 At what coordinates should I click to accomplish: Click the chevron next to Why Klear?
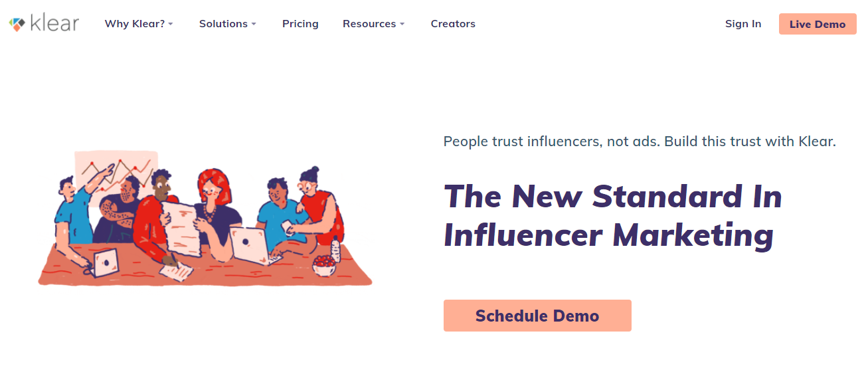172,25
